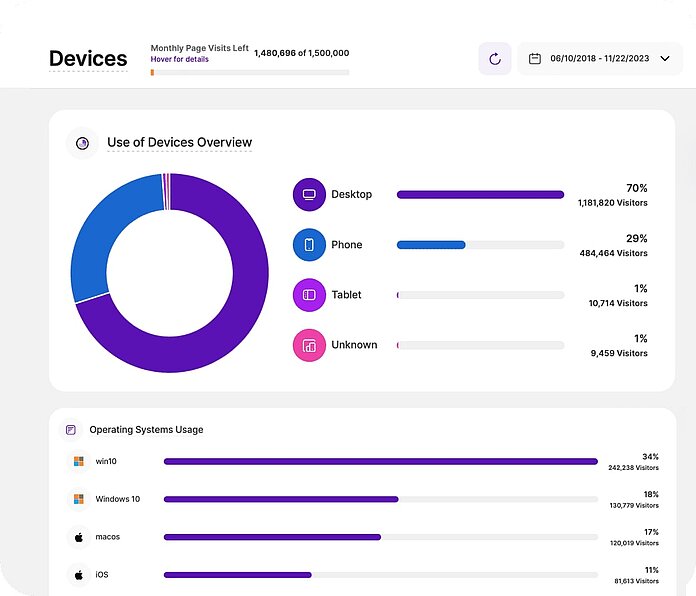The width and height of the screenshot is (696, 596).
Task: Click the iOS Apple logo icon
Action: click(79, 575)
